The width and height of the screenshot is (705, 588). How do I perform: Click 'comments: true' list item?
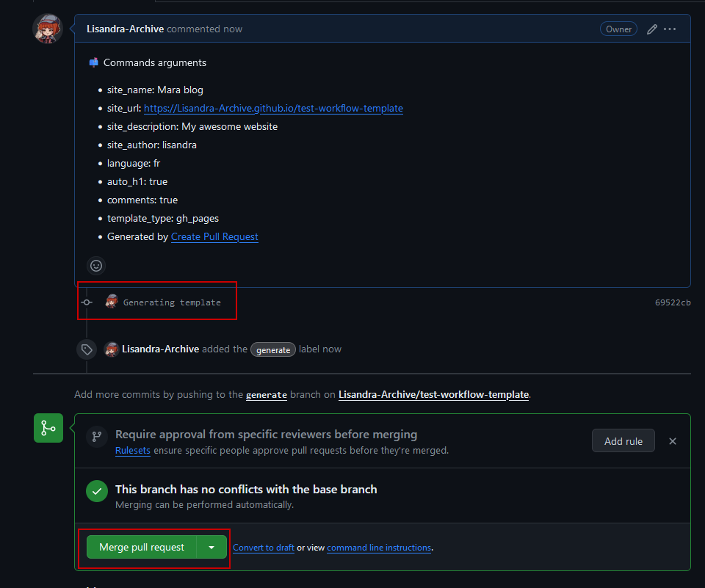pyautogui.click(x=142, y=200)
